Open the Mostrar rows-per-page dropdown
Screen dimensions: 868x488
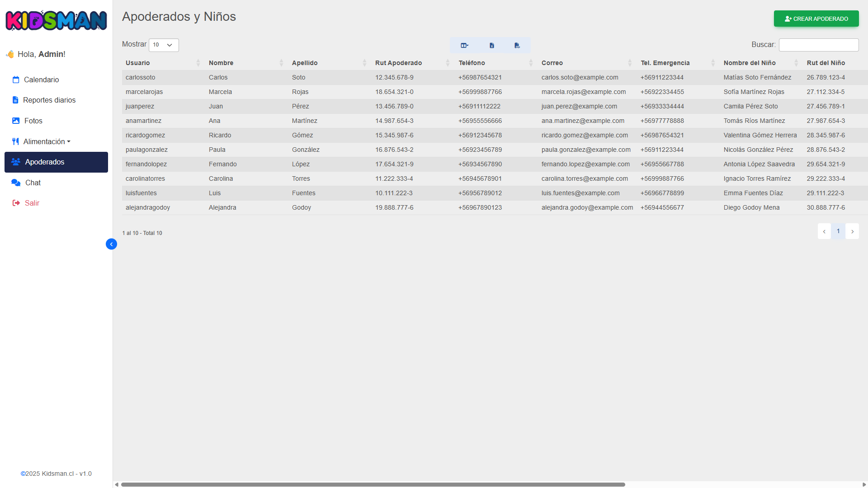pyautogui.click(x=164, y=45)
